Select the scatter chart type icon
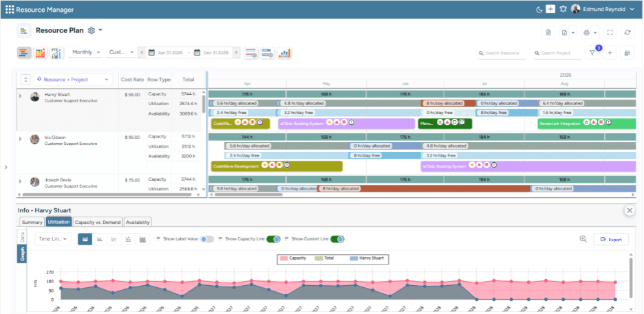 pyautogui.click(x=128, y=239)
